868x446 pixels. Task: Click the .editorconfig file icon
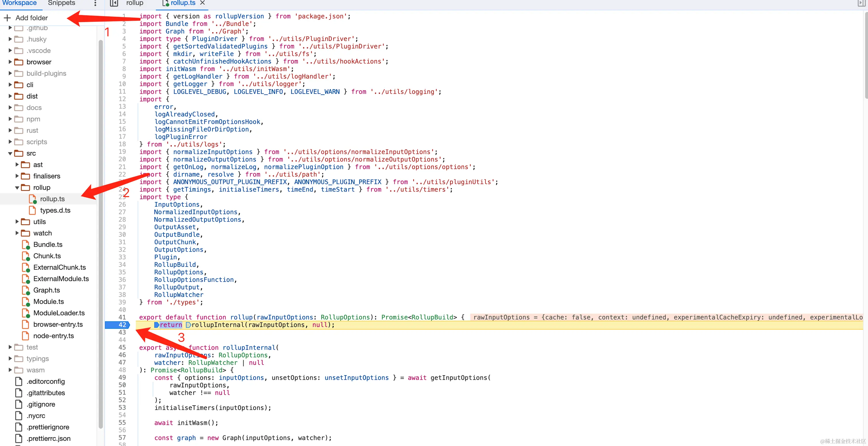(x=19, y=382)
